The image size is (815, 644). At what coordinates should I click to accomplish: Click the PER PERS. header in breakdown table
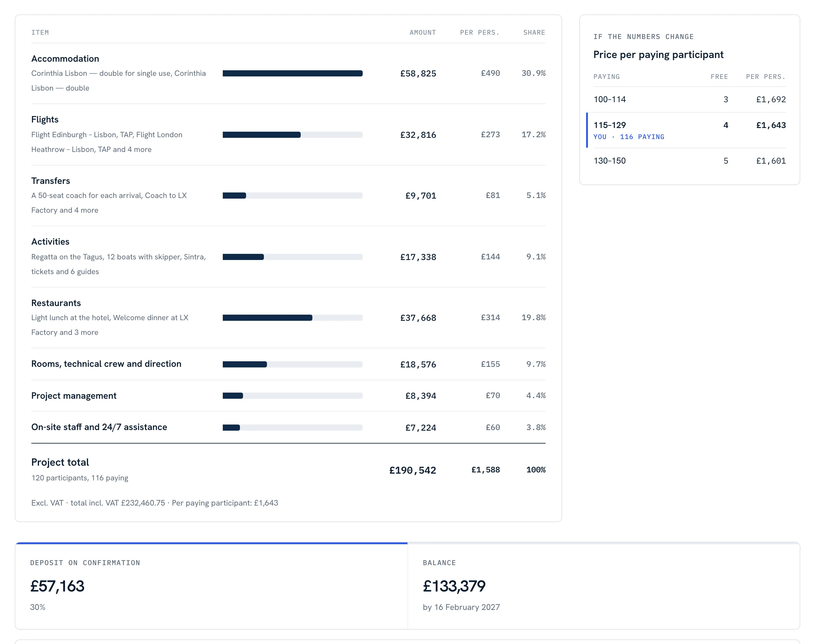[480, 33]
